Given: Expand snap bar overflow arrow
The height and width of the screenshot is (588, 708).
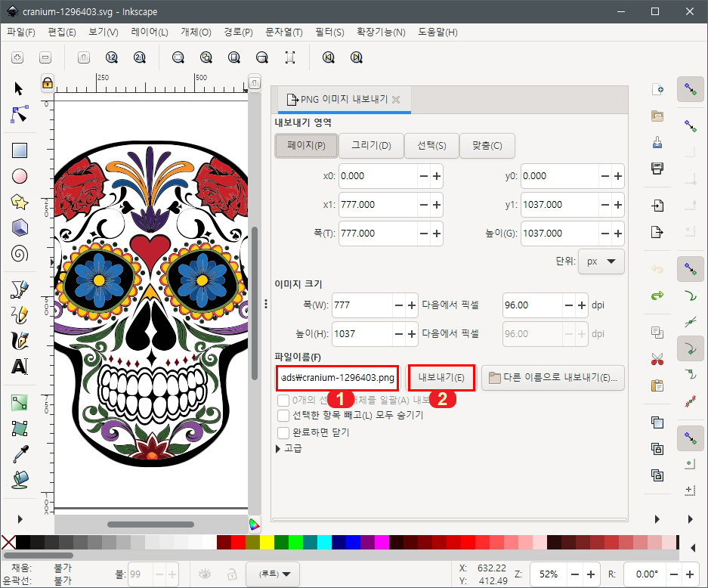Looking at the screenshot, I should [x=691, y=519].
